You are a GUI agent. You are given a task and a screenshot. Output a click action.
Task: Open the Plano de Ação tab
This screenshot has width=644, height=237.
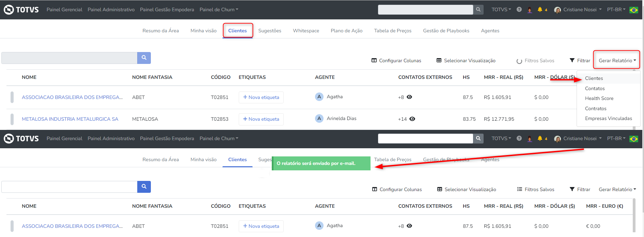click(x=346, y=31)
